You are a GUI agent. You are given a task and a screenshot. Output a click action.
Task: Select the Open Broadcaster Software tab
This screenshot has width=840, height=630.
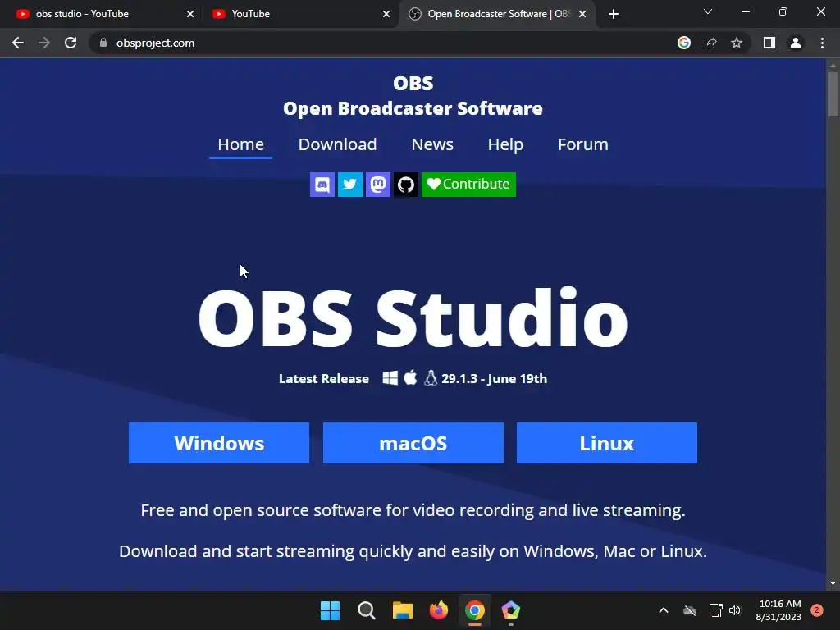[496, 14]
